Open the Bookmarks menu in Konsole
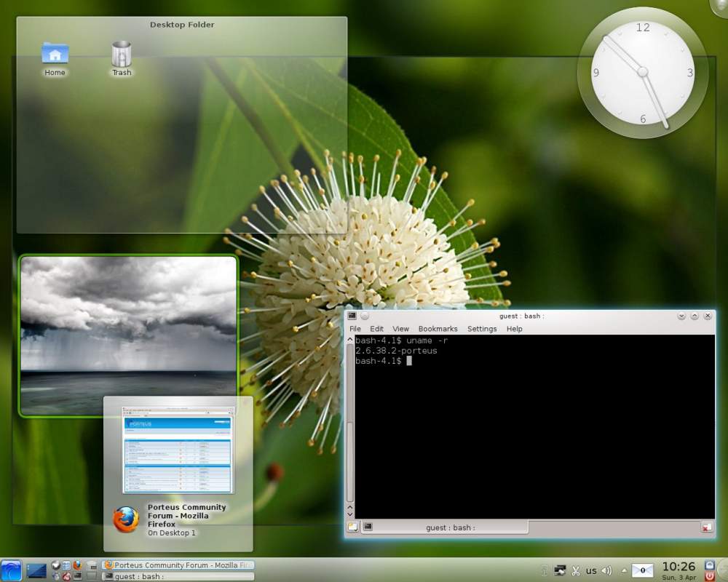Image resolution: width=728 pixels, height=582 pixels. click(x=438, y=329)
